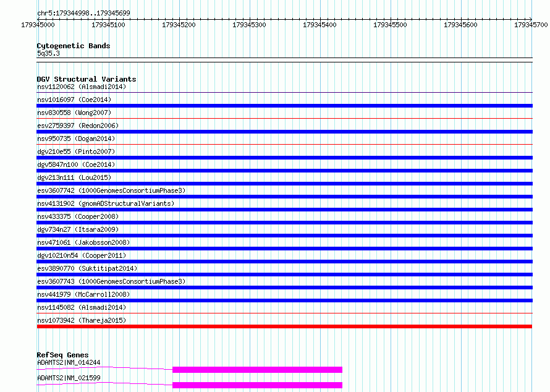Open variant dgv210e55 (Pinto2007)
Screen dimensions: 550x392
tap(76, 151)
